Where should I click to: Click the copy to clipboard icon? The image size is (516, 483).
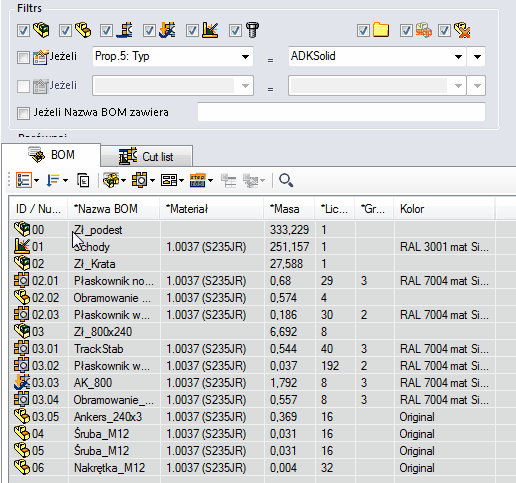(x=83, y=180)
